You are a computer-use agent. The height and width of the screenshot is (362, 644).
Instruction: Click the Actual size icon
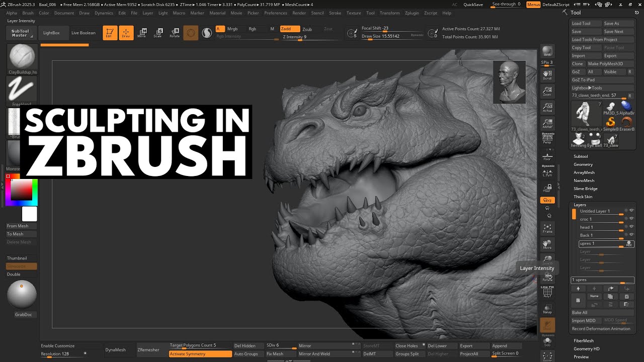click(547, 107)
